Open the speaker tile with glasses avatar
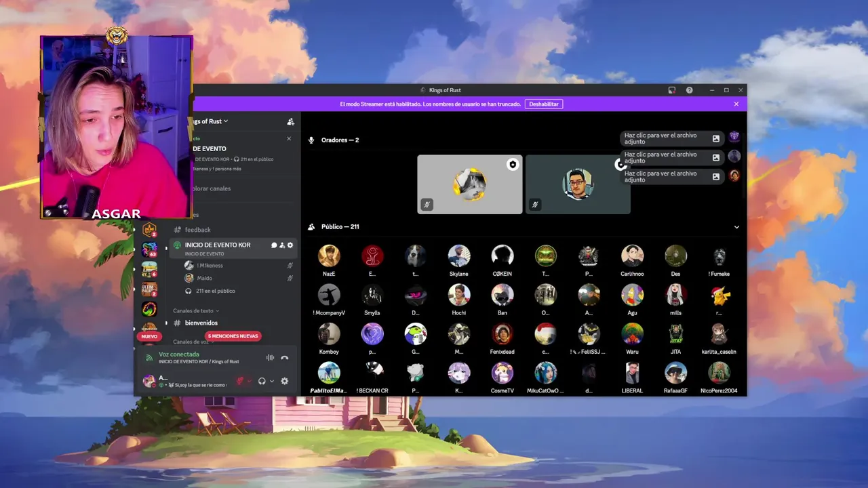 pyautogui.click(x=578, y=184)
